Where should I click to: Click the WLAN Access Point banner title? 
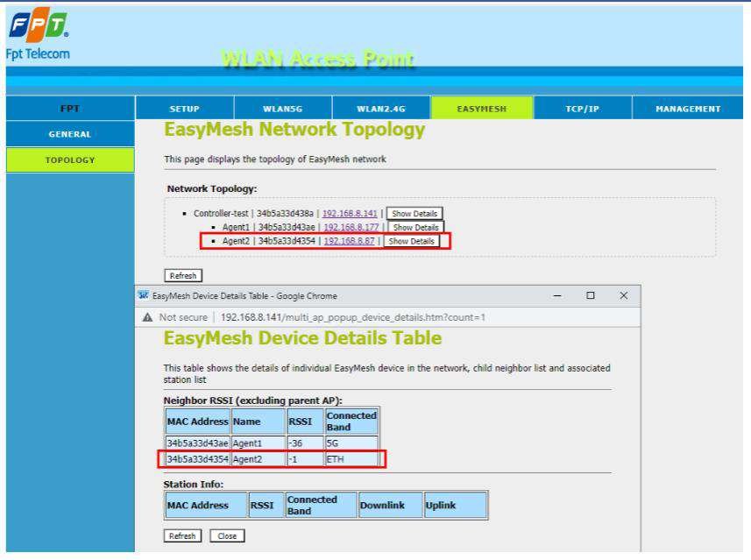click(x=317, y=59)
